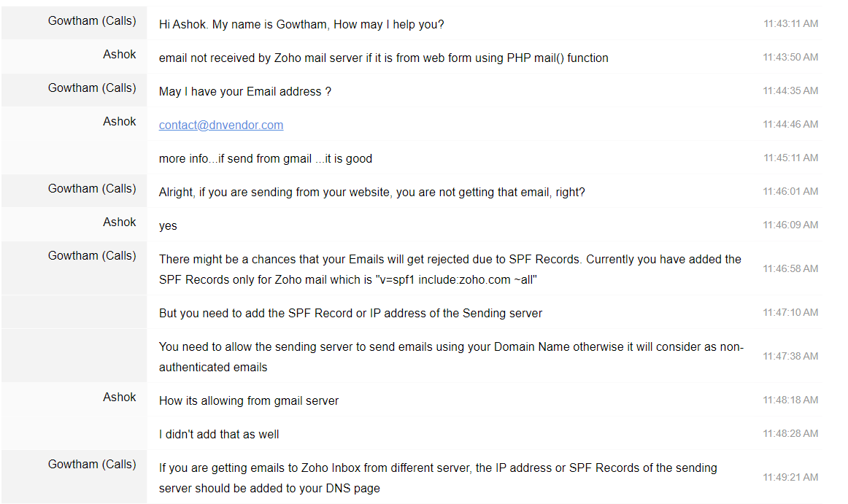Image resolution: width=848 pixels, height=504 pixels.
Task: Click the 11:43:11 AM timestamp
Action: click(790, 24)
